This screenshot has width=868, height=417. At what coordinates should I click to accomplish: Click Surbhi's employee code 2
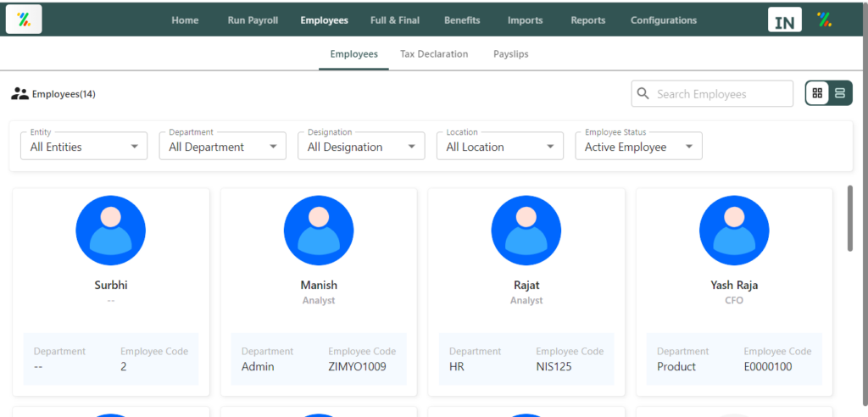pos(124,366)
